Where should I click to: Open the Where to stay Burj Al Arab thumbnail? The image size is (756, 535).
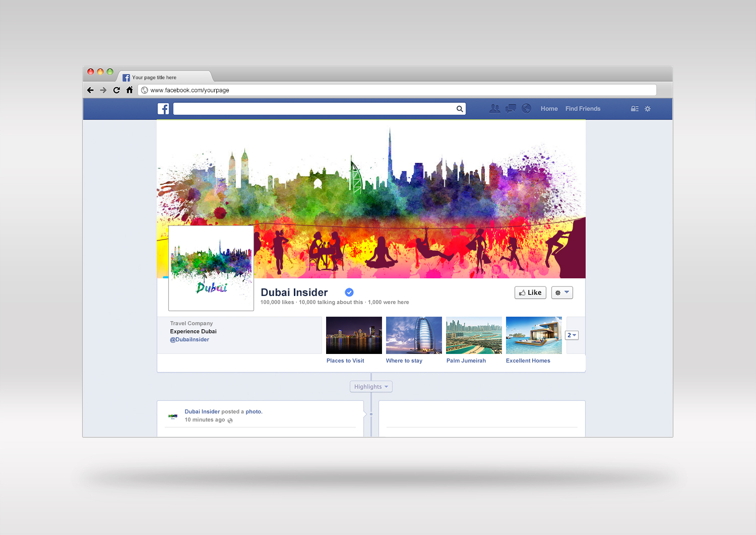pyautogui.click(x=414, y=335)
